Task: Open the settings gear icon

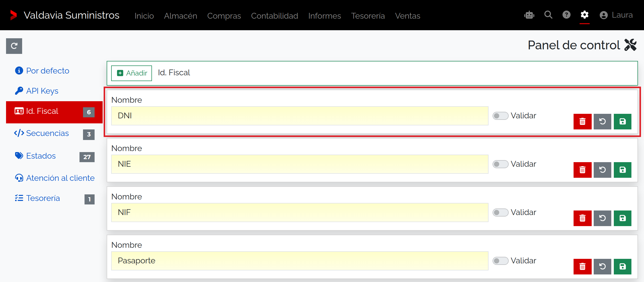Action: pyautogui.click(x=585, y=15)
